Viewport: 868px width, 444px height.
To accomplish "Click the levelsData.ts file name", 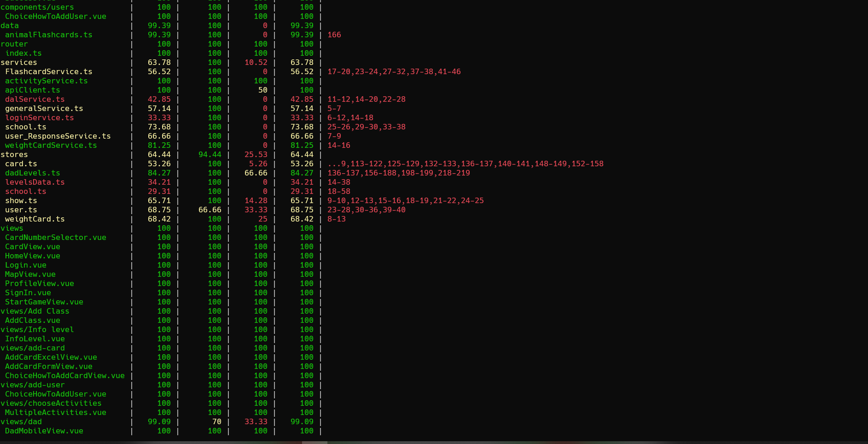I will (x=35, y=182).
